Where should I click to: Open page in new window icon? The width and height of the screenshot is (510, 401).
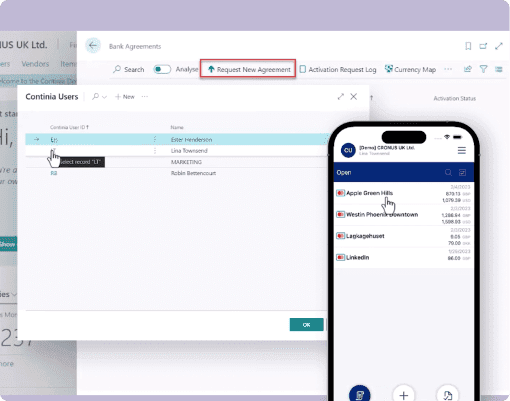pyautogui.click(x=483, y=46)
